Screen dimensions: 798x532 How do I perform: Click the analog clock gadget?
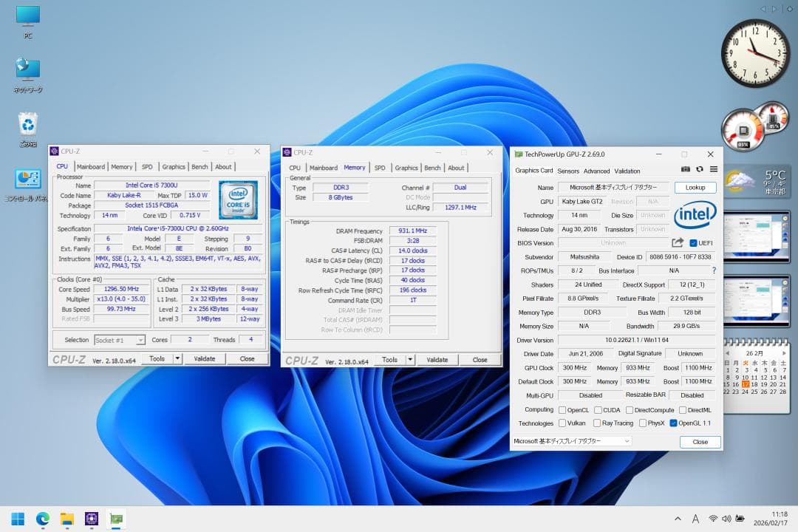(x=755, y=53)
